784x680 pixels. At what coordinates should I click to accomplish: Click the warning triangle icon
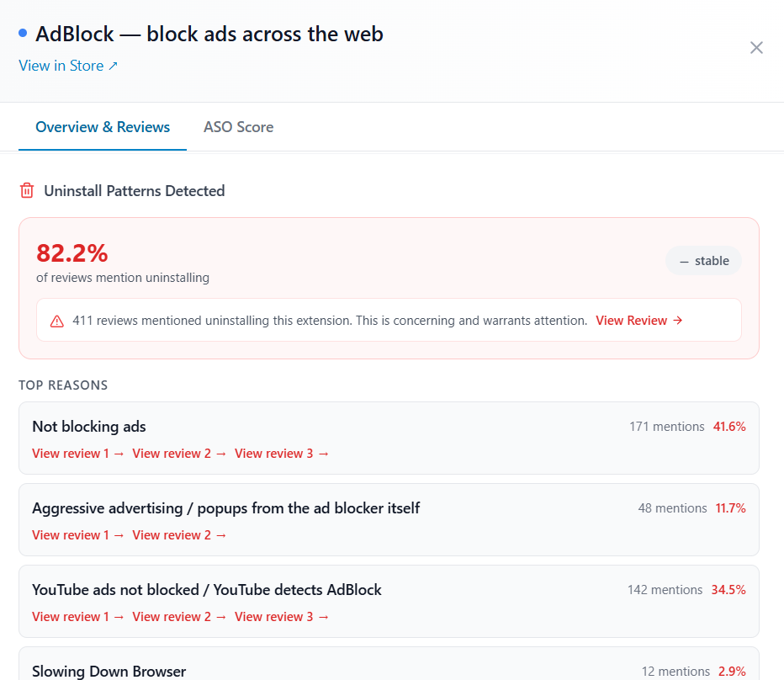(57, 321)
